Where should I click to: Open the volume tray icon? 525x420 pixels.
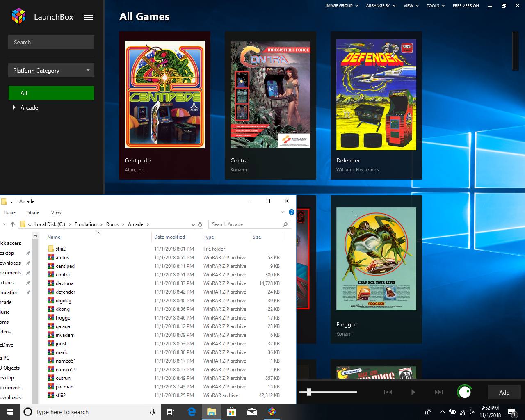click(x=472, y=412)
